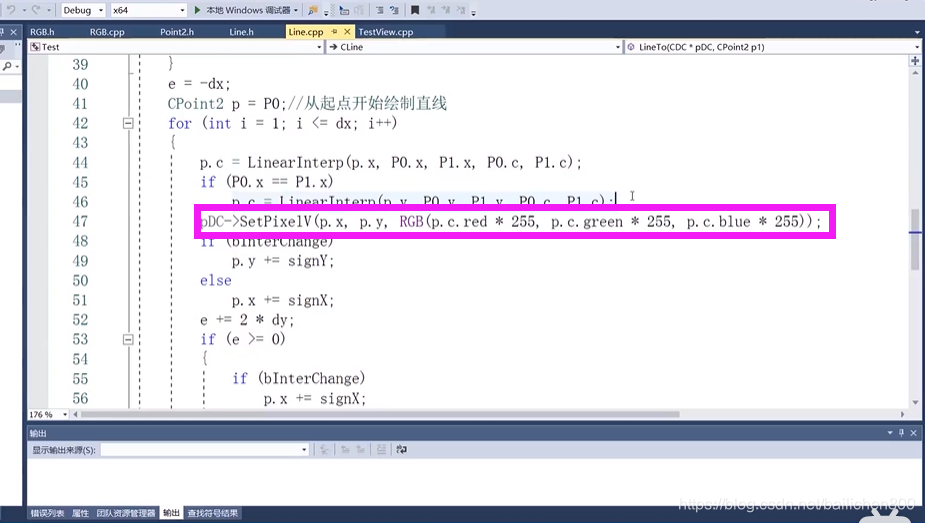
Task: Click the find in files folder icon
Action: pyautogui.click(x=313, y=10)
